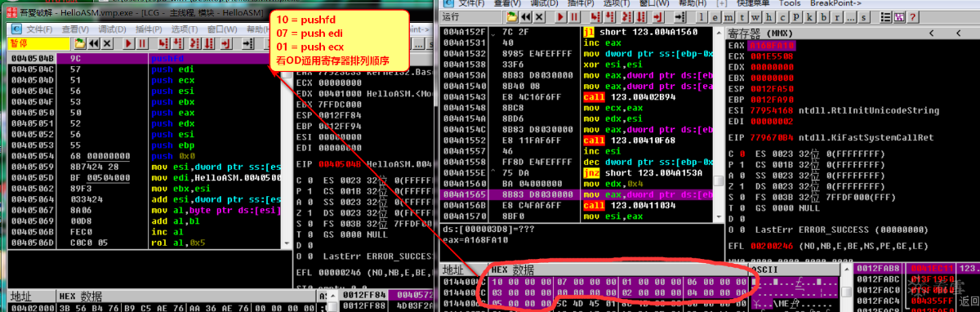980x312 pixels.
Task: Click Execute till return icon in right debugger
Action: pyautogui.click(x=658, y=17)
